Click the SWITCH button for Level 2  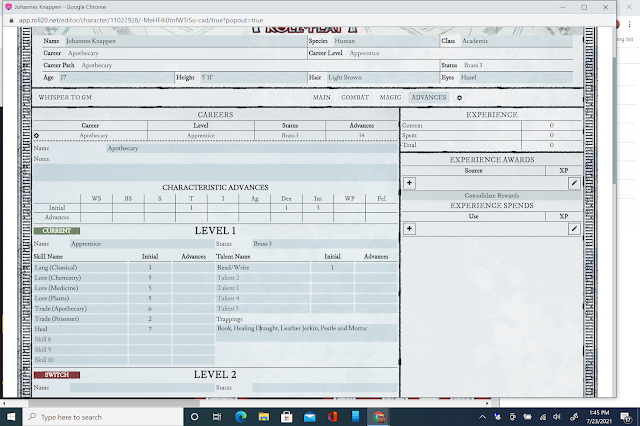coord(57,375)
